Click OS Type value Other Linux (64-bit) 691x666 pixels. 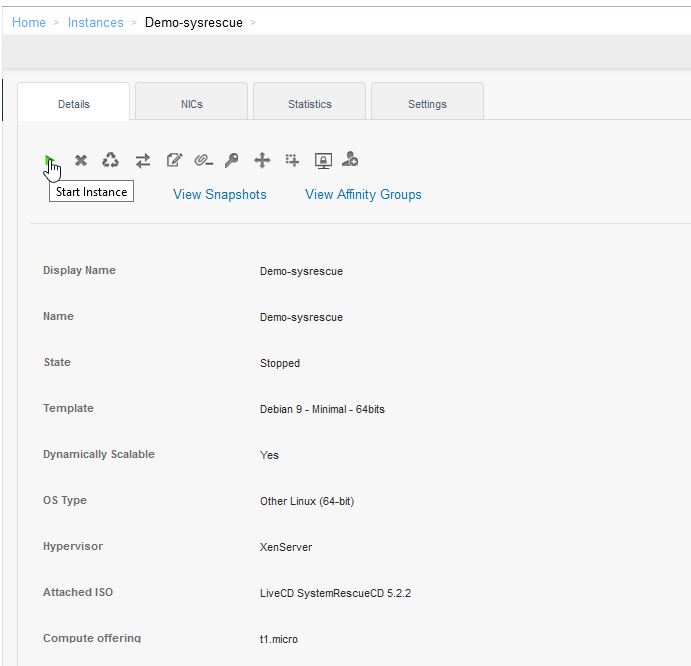click(307, 502)
